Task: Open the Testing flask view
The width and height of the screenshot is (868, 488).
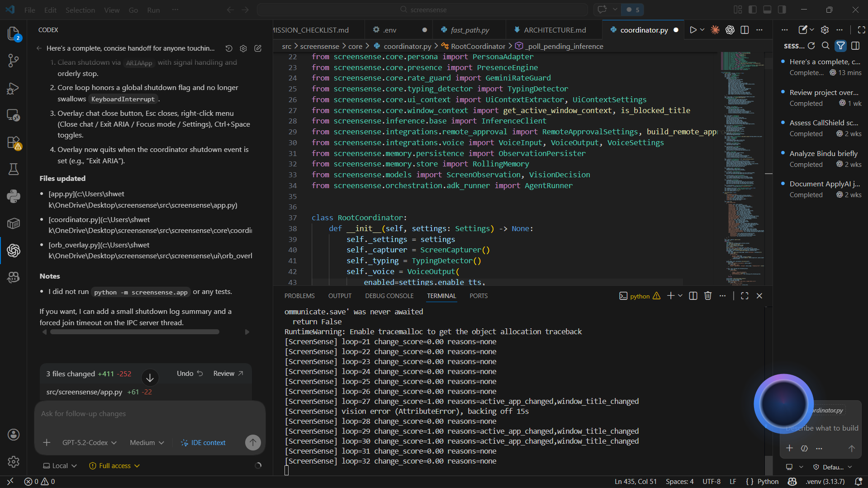Action: [x=14, y=170]
